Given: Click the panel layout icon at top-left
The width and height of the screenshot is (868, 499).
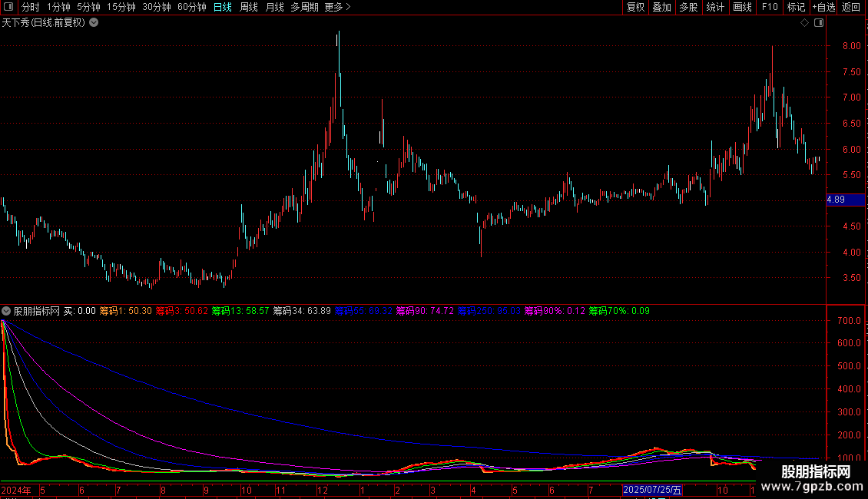Looking at the screenshot, I should [8, 7].
